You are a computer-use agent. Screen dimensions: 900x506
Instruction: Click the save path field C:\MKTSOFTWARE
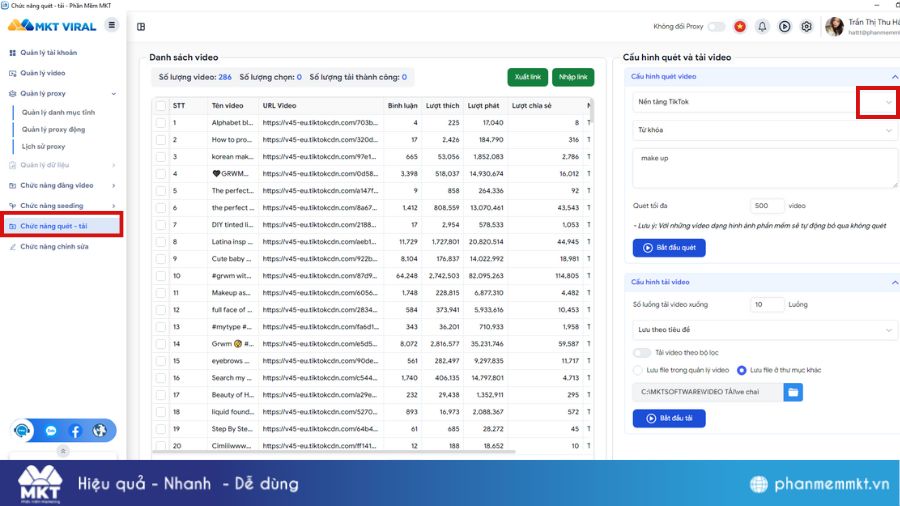pos(708,392)
